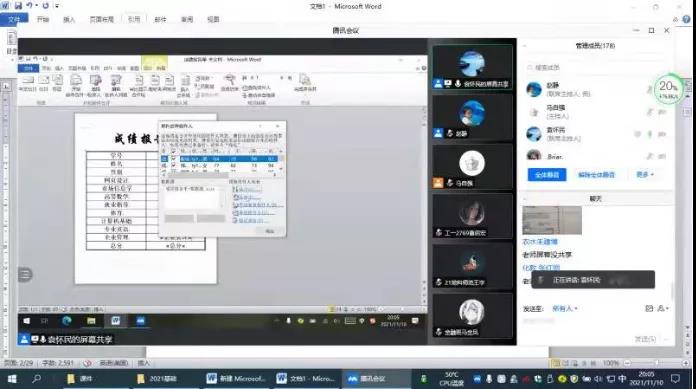Click the mute-all (全体静音) button
The image size is (696, 389).
click(x=547, y=175)
